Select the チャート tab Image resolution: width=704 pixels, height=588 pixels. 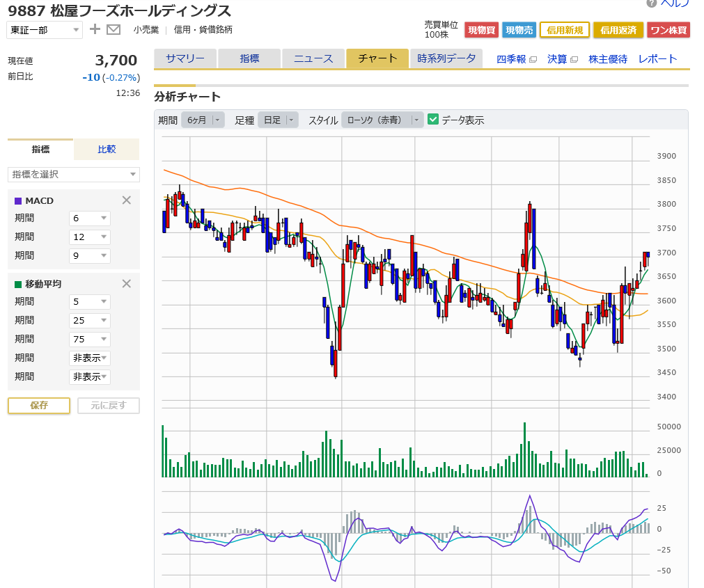[x=377, y=58]
